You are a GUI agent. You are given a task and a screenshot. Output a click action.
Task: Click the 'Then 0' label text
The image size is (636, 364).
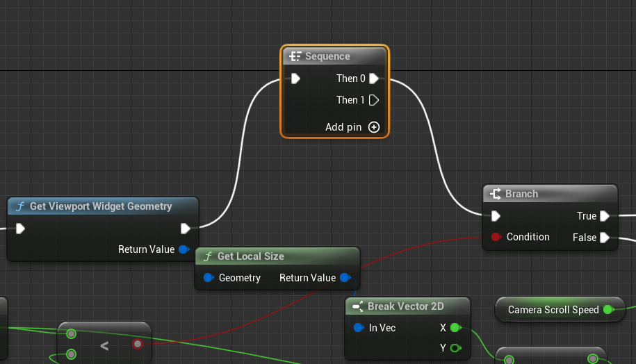(351, 78)
